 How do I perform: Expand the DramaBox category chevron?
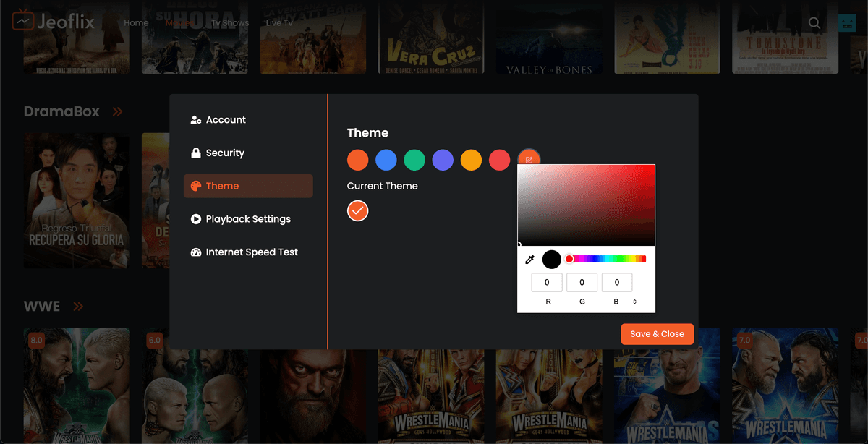(x=117, y=111)
